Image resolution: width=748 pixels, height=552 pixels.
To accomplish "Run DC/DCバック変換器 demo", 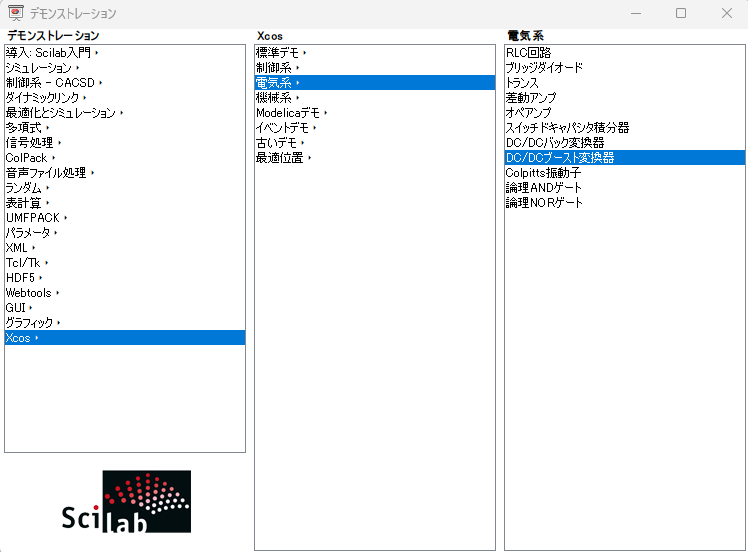I will [625, 143].
